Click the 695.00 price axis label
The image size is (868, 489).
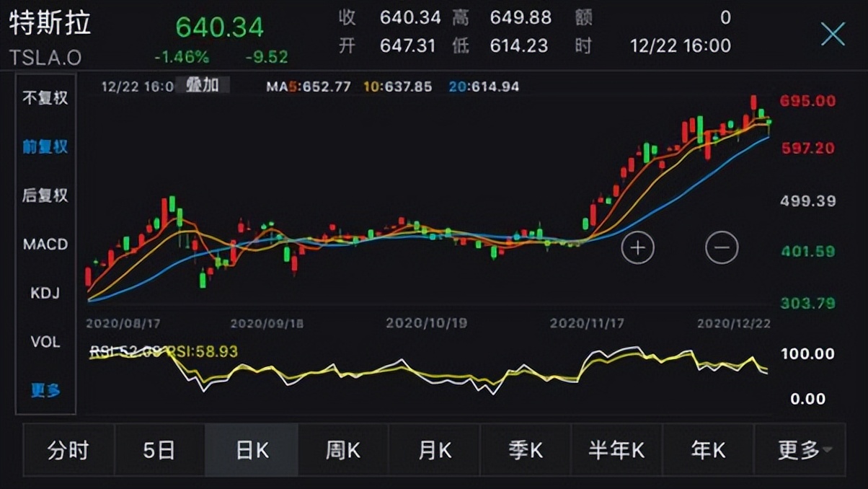(x=808, y=101)
